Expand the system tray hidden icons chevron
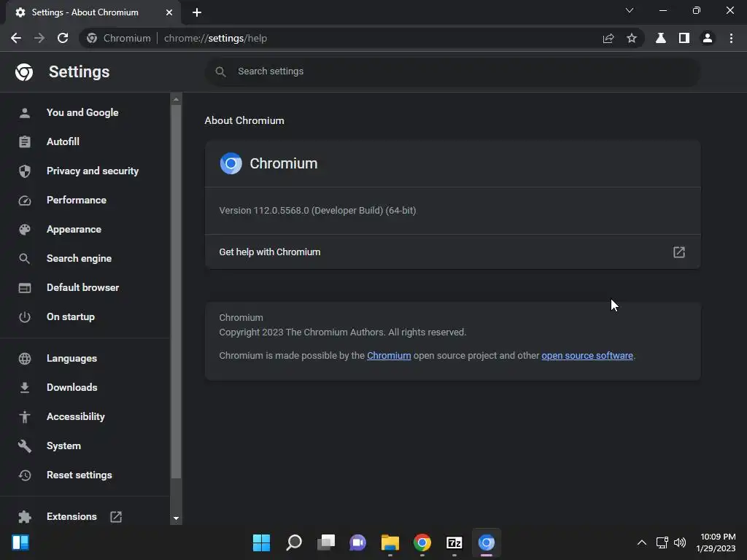 [x=642, y=542]
